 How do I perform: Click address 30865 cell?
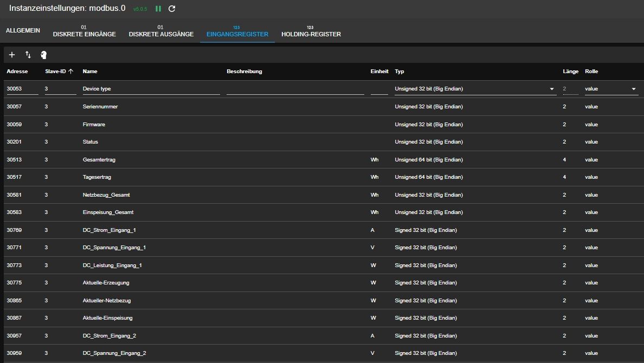point(14,301)
